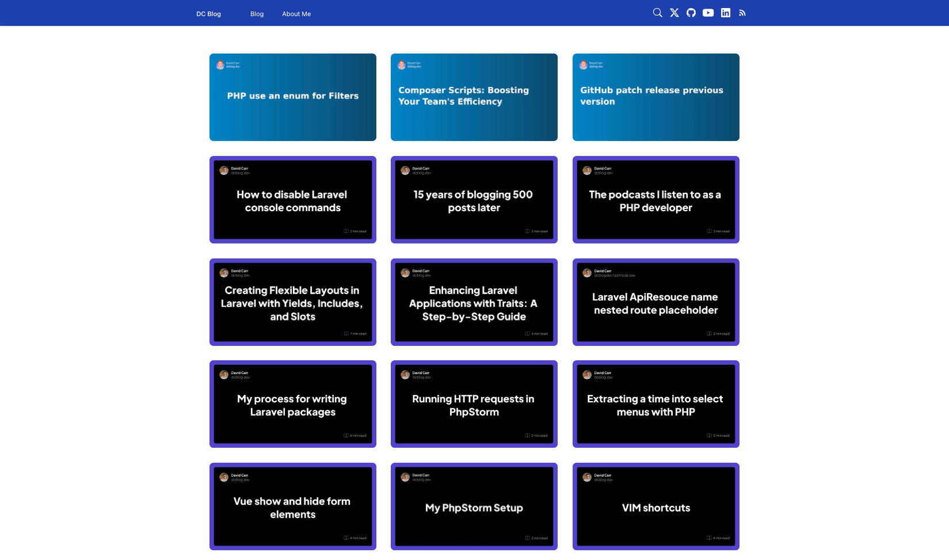
Task: Open the LinkedIn profile icon
Action: tap(726, 13)
